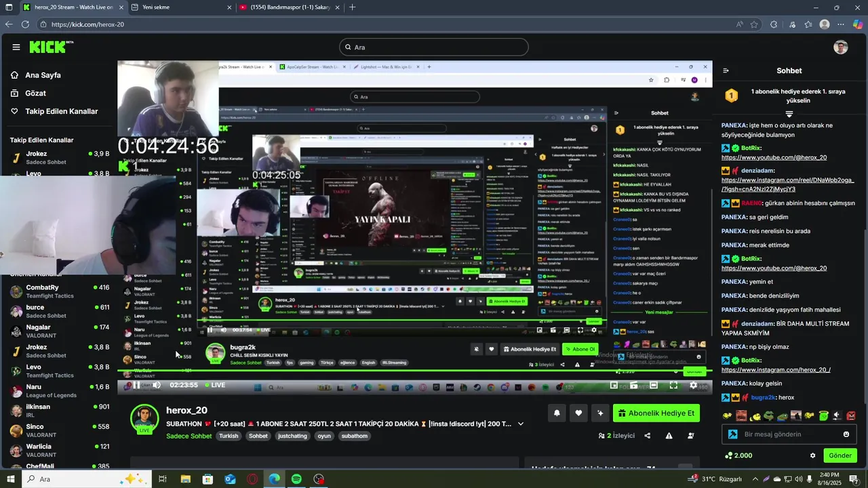Click the Turkish tag under stream title
Image resolution: width=868 pixels, height=488 pixels.
[x=229, y=436]
